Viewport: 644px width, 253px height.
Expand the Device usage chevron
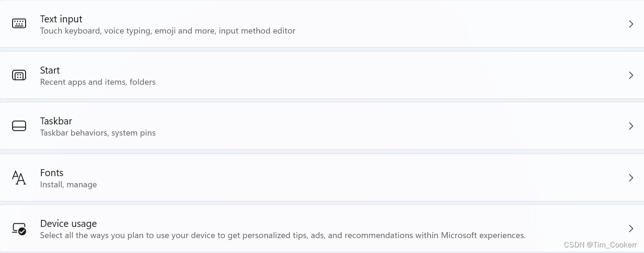[631, 228]
